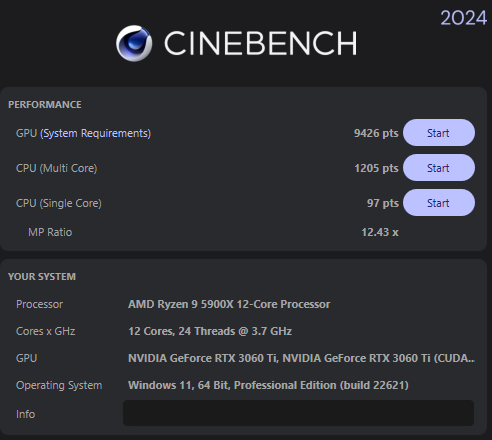Click the MP Ratio label
Screen dimensions: 492x440
pyautogui.click(x=50, y=232)
